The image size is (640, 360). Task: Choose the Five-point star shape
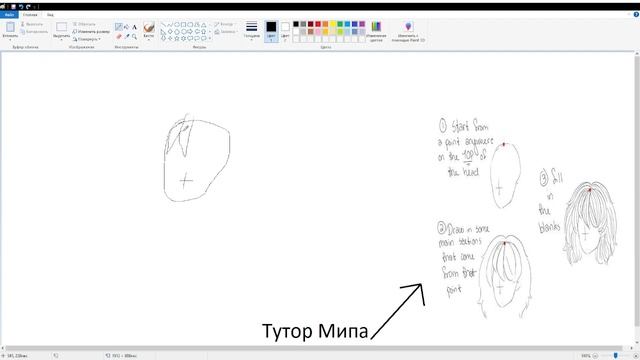[x=177, y=38]
